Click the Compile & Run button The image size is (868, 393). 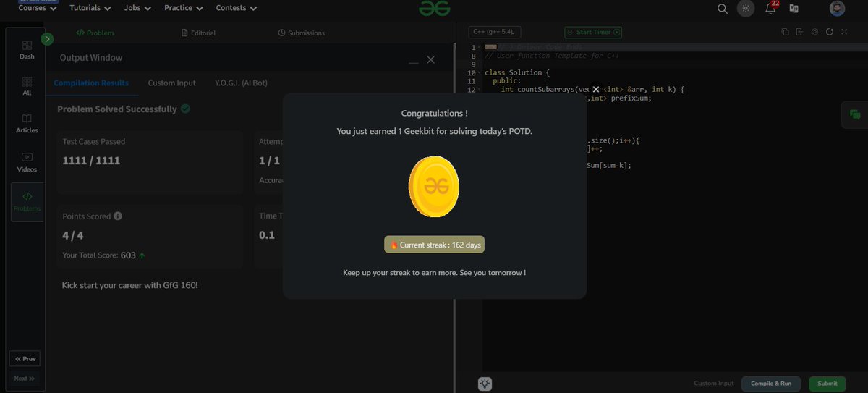point(771,384)
